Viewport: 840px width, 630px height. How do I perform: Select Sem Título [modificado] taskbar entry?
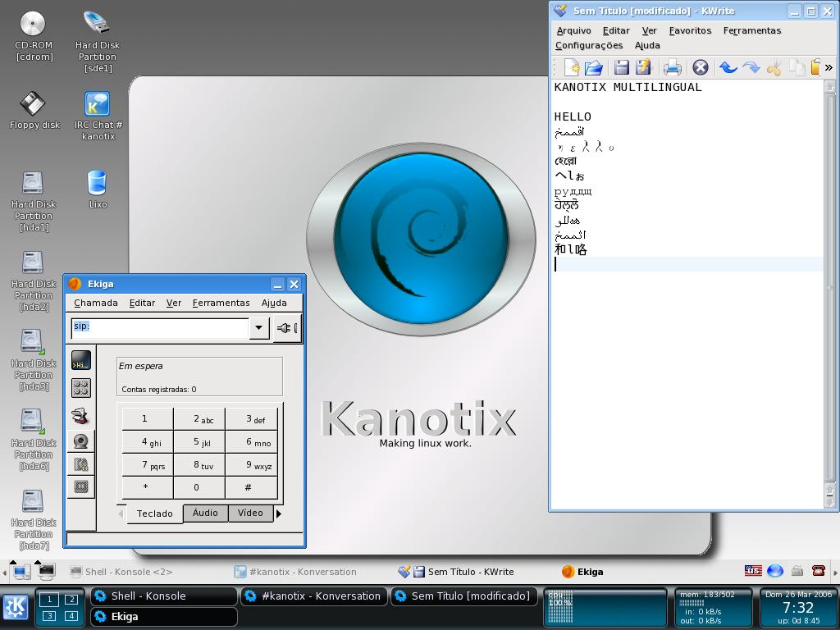(x=464, y=596)
